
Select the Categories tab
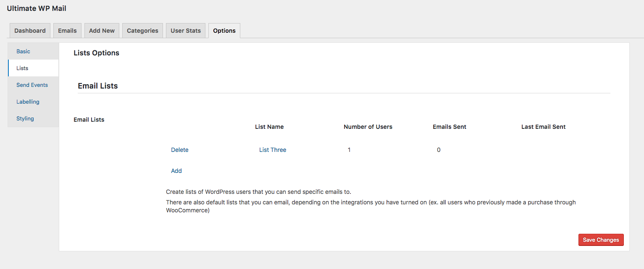point(142,31)
